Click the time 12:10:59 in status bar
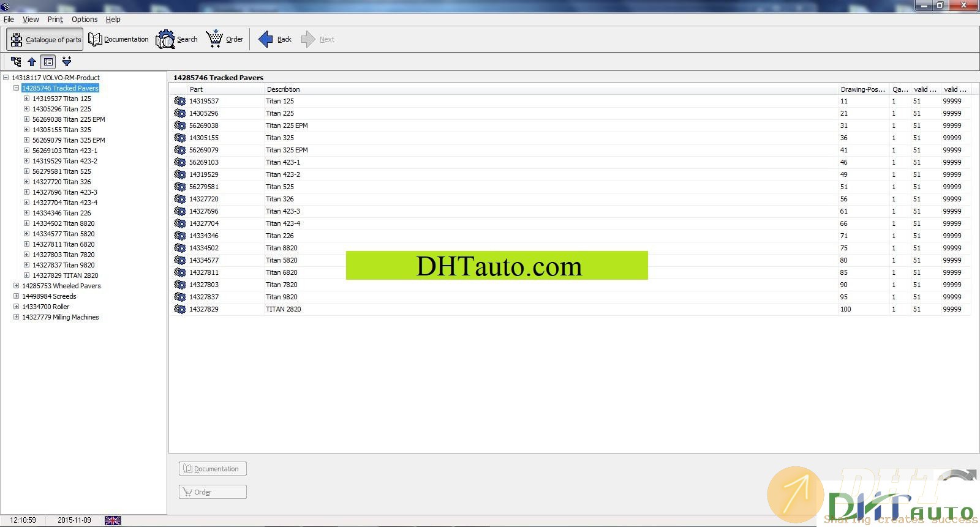Screen dimensions: 980x527 click(x=23, y=520)
